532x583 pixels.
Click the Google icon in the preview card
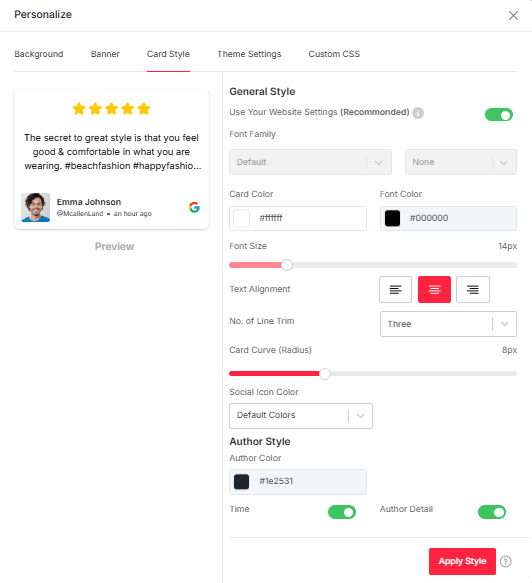coord(194,207)
